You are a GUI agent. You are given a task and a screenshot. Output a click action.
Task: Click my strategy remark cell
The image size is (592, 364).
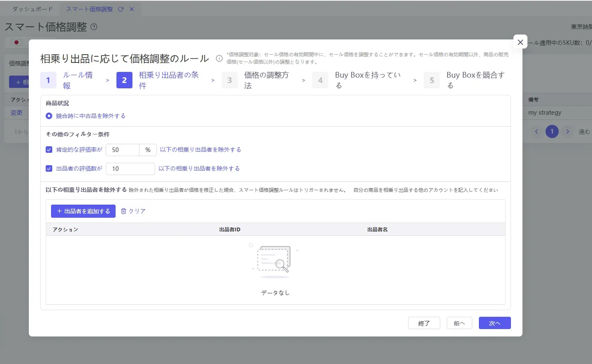click(545, 113)
